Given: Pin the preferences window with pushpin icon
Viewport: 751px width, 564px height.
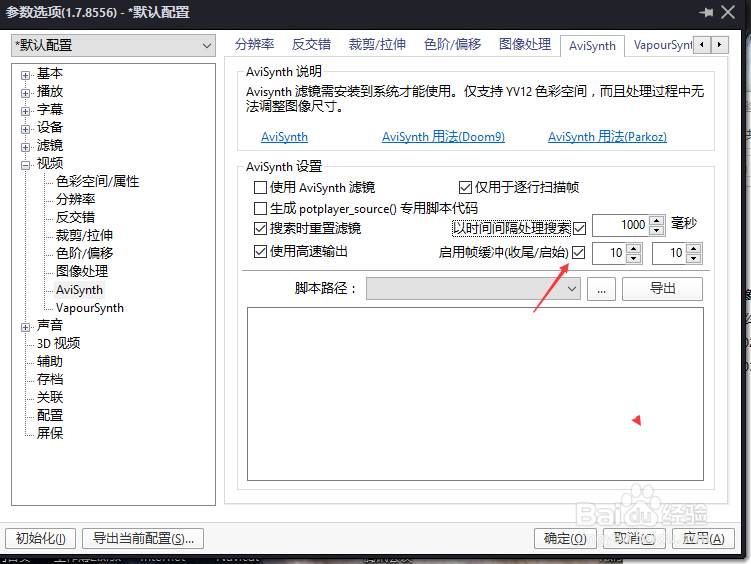Looking at the screenshot, I should [x=706, y=12].
